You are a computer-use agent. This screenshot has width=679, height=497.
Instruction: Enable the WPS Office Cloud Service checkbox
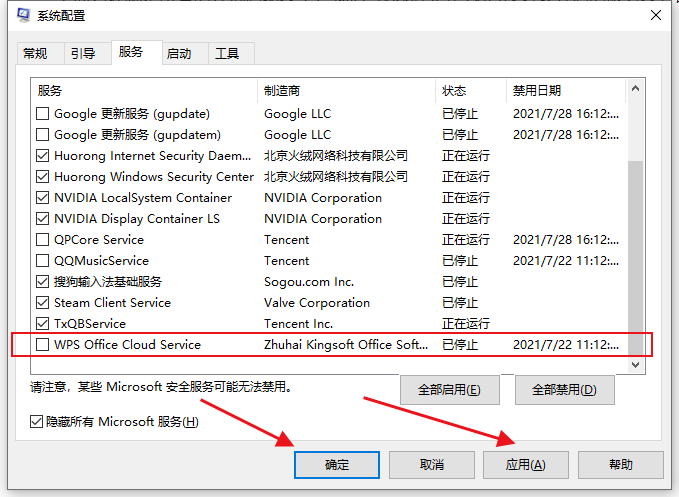42,345
